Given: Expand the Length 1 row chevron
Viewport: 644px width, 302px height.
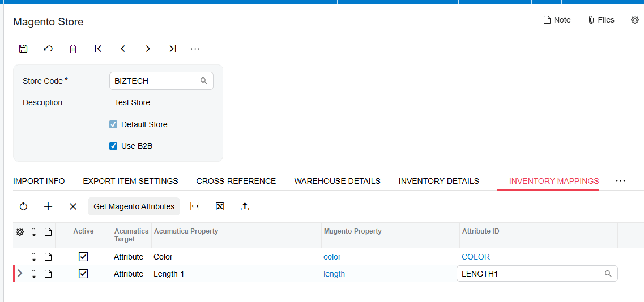Looking at the screenshot, I should point(20,273).
